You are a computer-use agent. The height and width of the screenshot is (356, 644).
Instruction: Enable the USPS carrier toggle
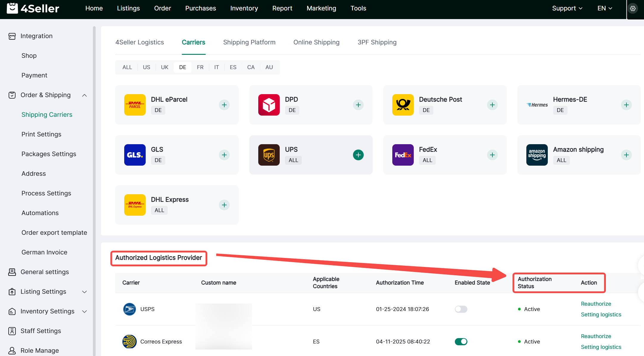coord(461,309)
